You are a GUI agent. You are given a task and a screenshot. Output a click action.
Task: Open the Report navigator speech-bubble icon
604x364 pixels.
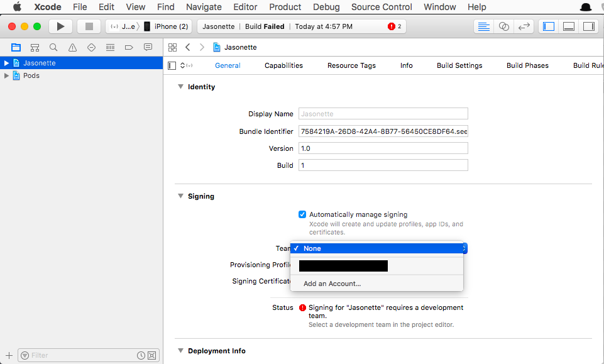[x=148, y=47]
